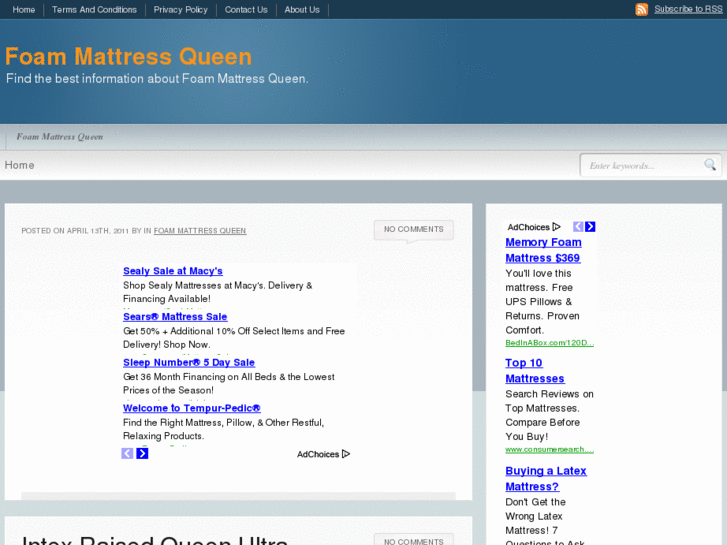Click the italic Foam Mattress Queen tab

pos(60,137)
